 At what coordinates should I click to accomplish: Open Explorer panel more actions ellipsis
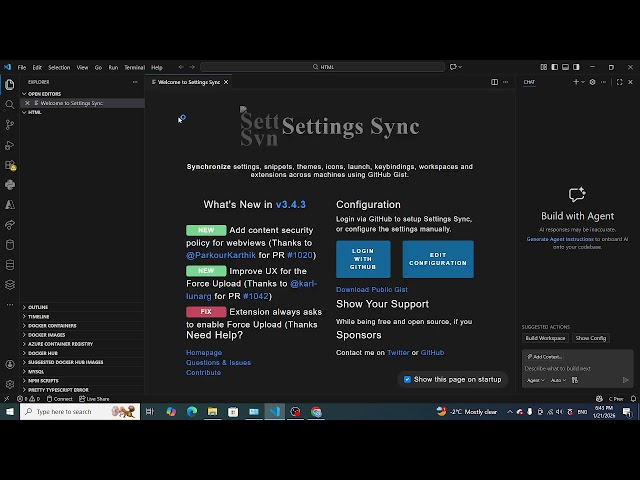pyautogui.click(x=135, y=82)
